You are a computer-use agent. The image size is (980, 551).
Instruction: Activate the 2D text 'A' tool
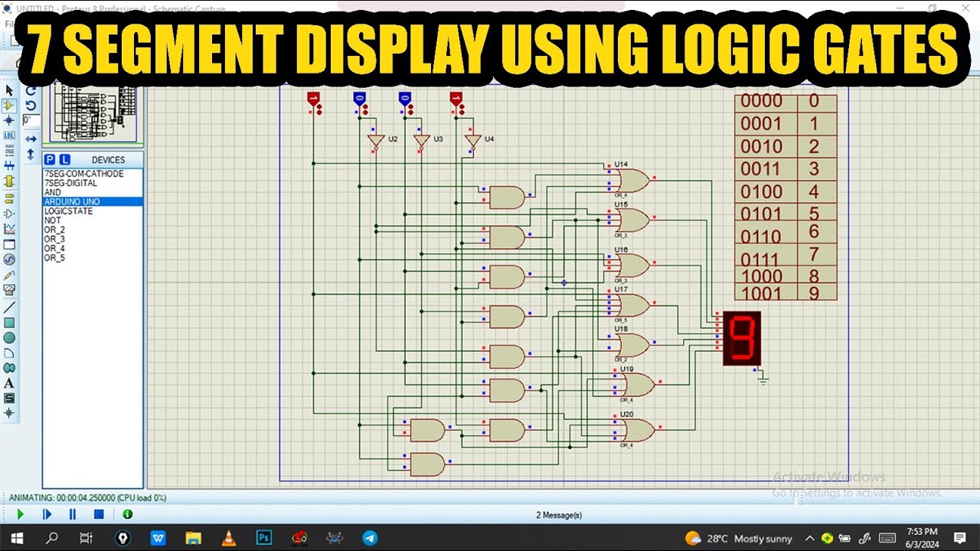pos(9,383)
